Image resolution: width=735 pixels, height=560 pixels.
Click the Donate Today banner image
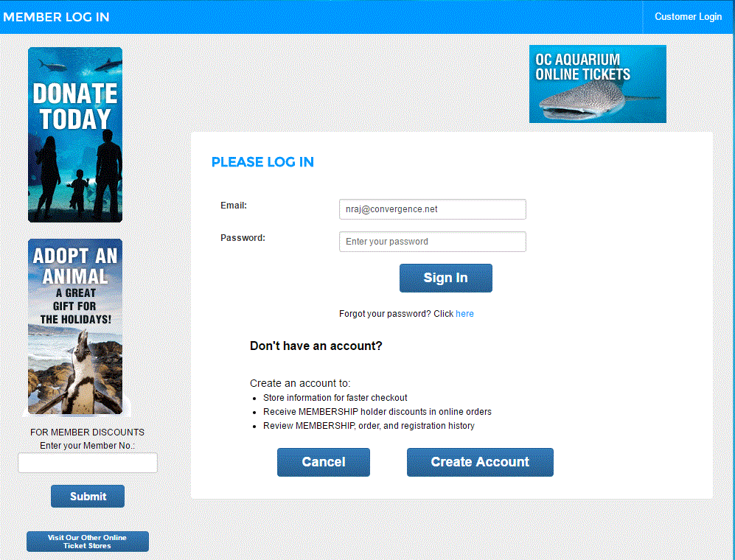coord(75,135)
